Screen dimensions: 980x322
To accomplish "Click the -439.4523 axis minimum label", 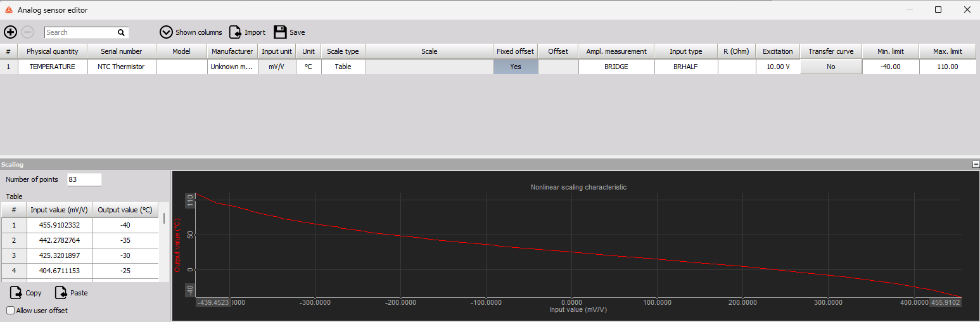I will click(213, 303).
